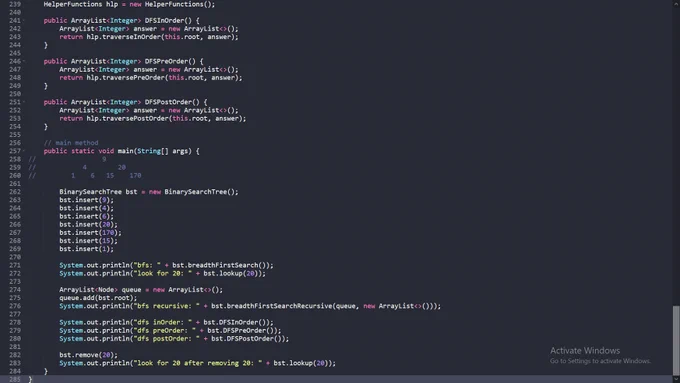Click 'String[] args' in main signature

click(x=163, y=151)
